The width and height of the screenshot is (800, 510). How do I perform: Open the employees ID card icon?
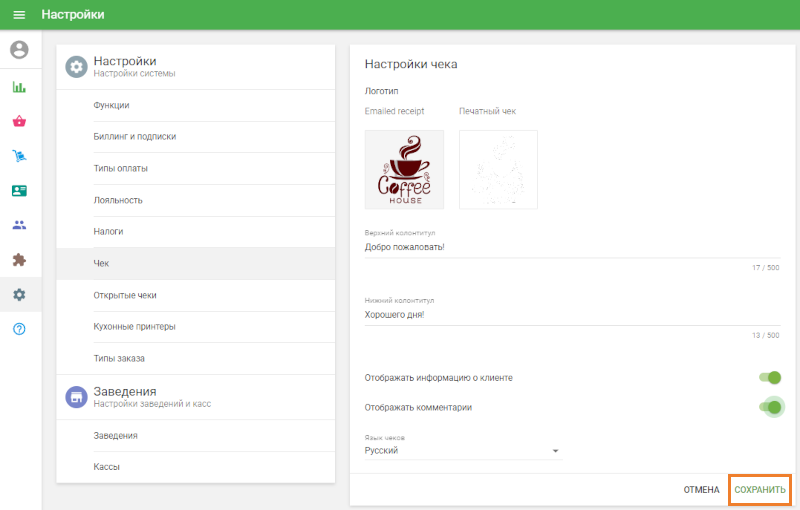pyautogui.click(x=19, y=191)
